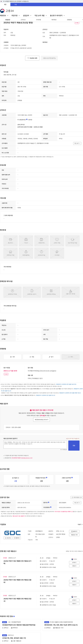The width and height of the screenshot is (83, 644).
Task: Click the 교육비 지원 welfare icon
Action: click(x=57, y=241)
